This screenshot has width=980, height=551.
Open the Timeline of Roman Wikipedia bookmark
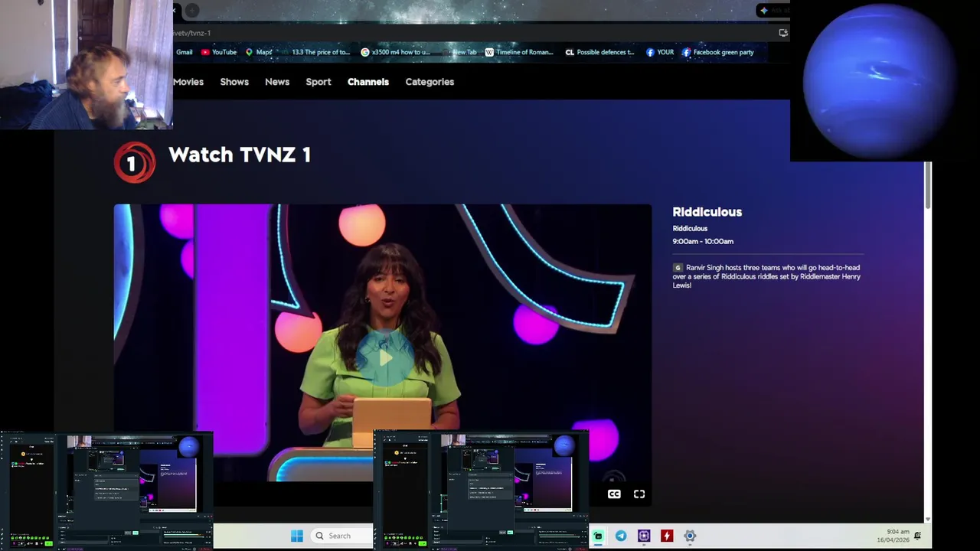tap(519, 52)
